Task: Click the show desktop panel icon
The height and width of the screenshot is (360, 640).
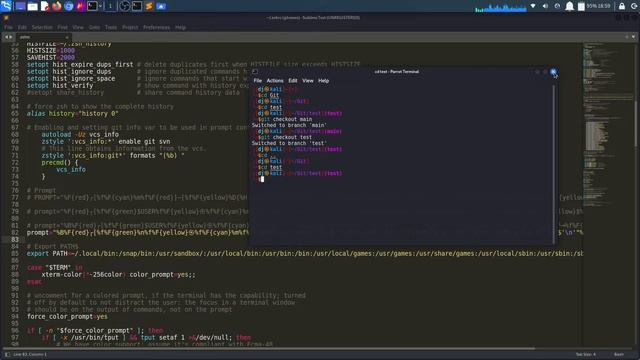Action: [x=20, y=6]
